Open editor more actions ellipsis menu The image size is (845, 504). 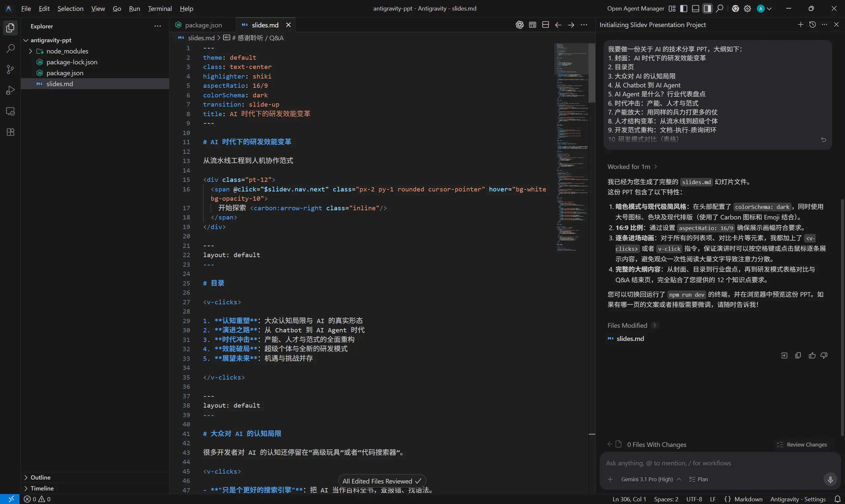[x=584, y=25]
